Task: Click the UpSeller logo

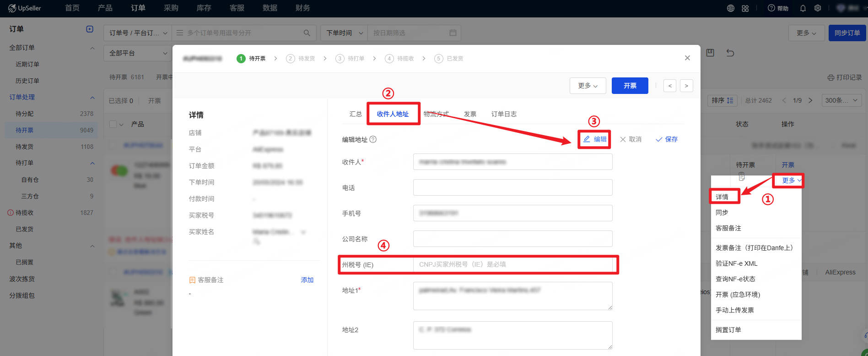Action: click(25, 8)
